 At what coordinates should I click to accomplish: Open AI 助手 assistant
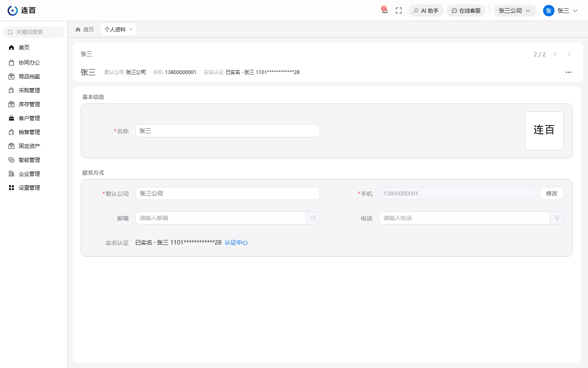point(426,11)
